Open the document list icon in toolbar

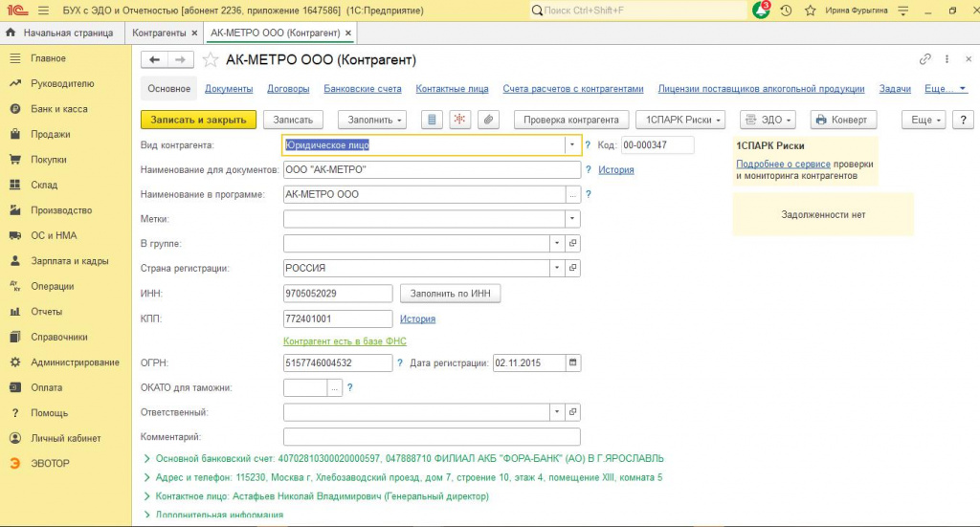432,120
